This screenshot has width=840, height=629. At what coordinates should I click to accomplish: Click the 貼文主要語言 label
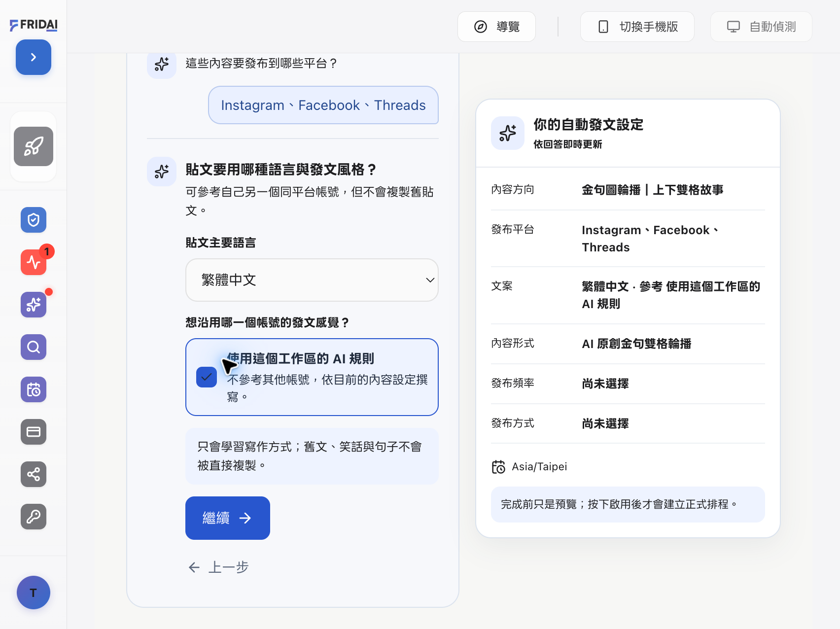(221, 243)
